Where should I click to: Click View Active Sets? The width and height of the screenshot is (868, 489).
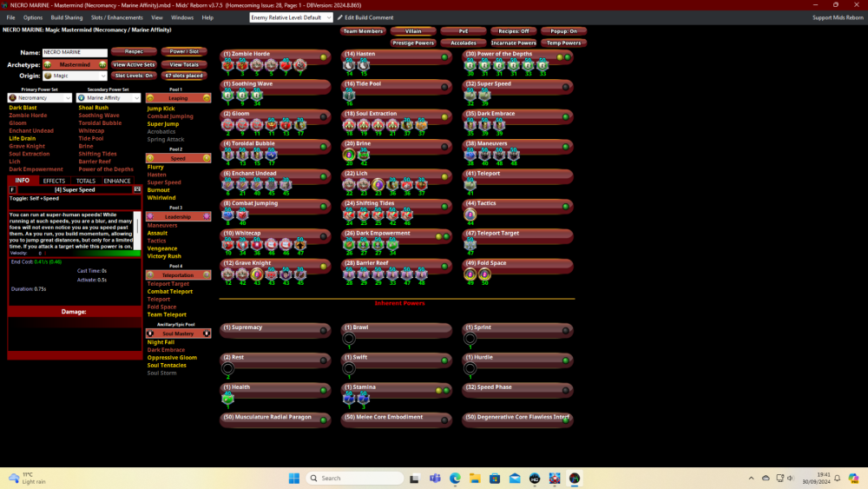click(134, 65)
